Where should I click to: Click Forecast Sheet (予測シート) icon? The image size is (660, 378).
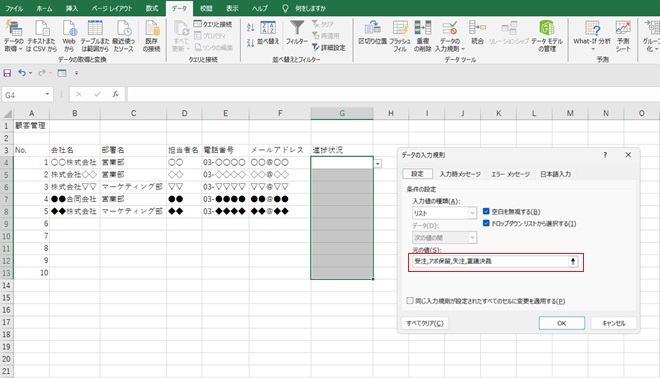click(x=623, y=36)
